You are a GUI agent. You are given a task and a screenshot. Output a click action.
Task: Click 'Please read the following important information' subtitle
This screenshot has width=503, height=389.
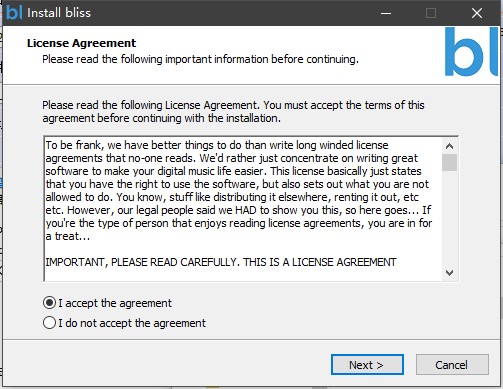click(x=200, y=59)
